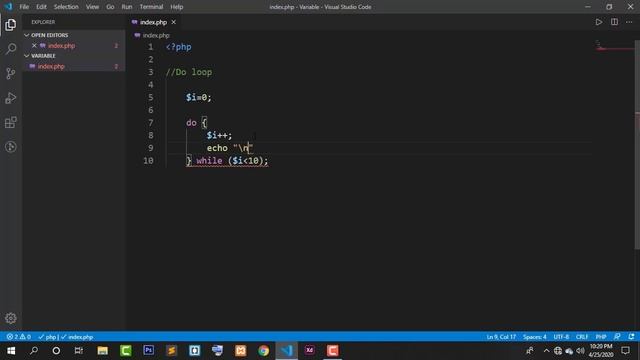
Task: Change the CRLF end of line sequence
Action: 582,337
